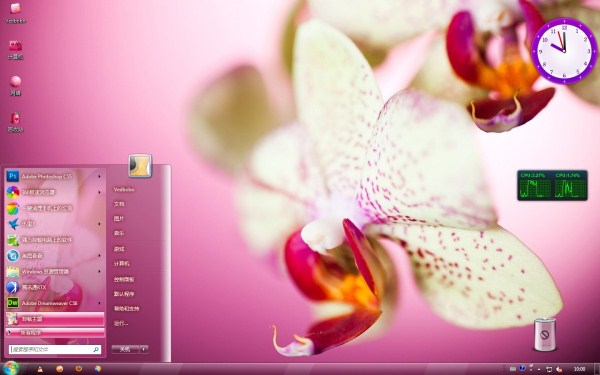Expand the pinwheel browser's jump list arrow

click(x=99, y=192)
